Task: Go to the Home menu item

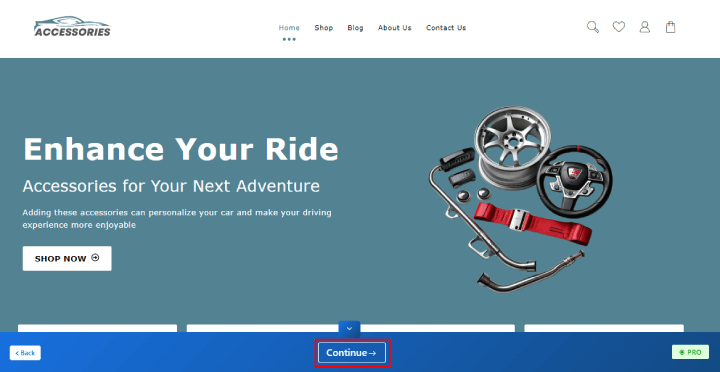Action: pyautogui.click(x=289, y=28)
